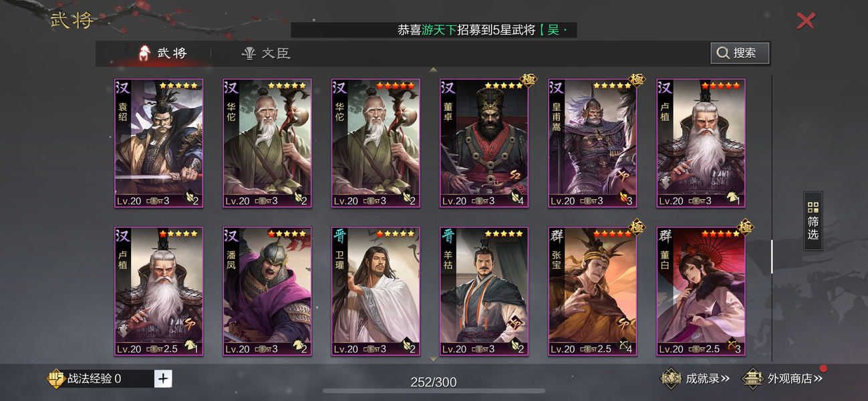Image resolution: width=868 pixels, height=401 pixels.
Task: Click the troop type icon on 羊祜's card
Action: point(515,346)
